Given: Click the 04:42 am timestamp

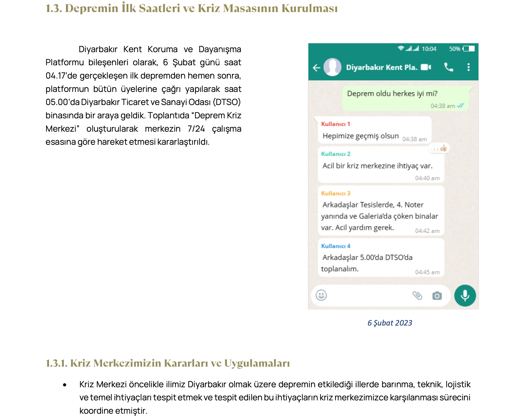Looking at the screenshot, I should point(427,231).
